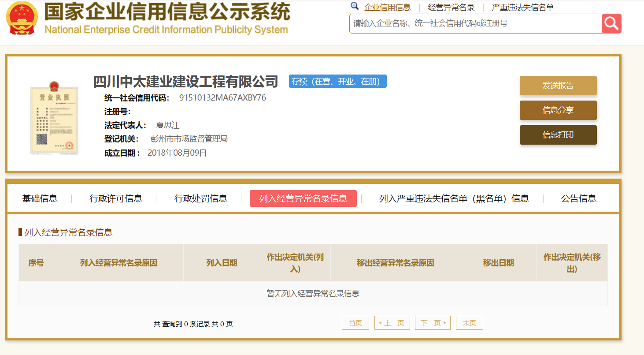Image resolution: width=644 pixels, height=355 pixels.
Task: Click the 暂无列入经营异常名录信息 empty row
Action: (313, 293)
